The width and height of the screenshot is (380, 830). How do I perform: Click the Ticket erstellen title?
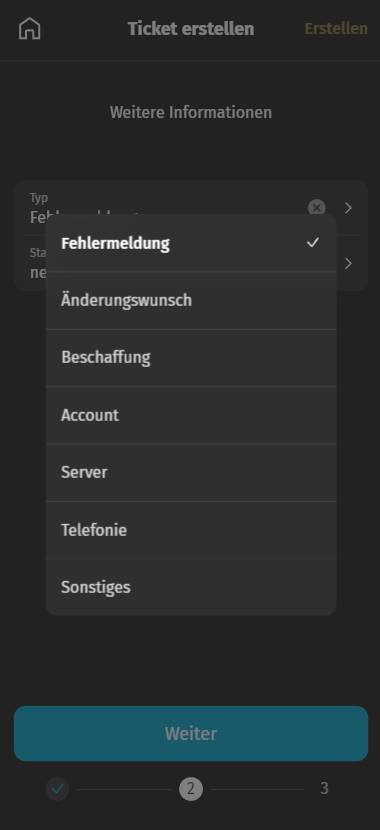(191, 29)
